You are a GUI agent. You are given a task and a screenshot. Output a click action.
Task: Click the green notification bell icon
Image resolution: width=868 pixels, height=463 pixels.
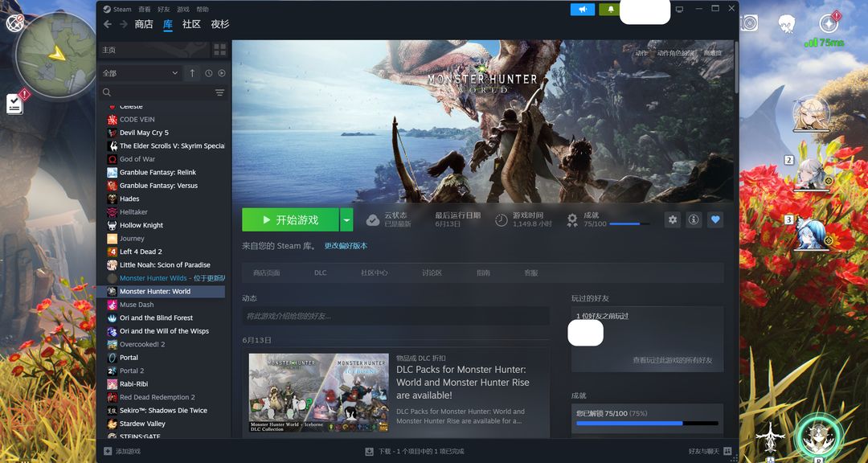tap(611, 10)
